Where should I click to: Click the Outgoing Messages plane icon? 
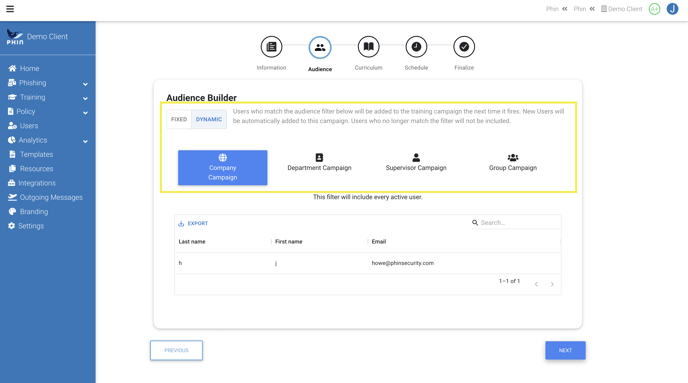click(12, 197)
